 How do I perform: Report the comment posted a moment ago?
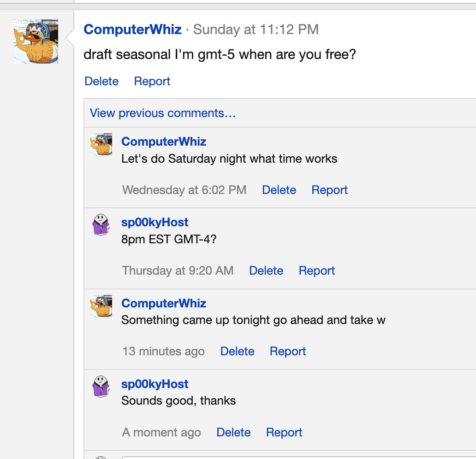(284, 433)
